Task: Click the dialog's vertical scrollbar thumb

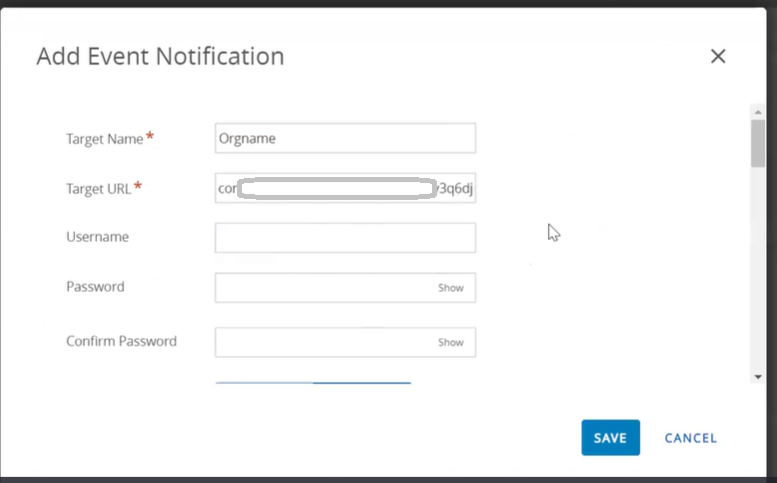Action: (758, 142)
